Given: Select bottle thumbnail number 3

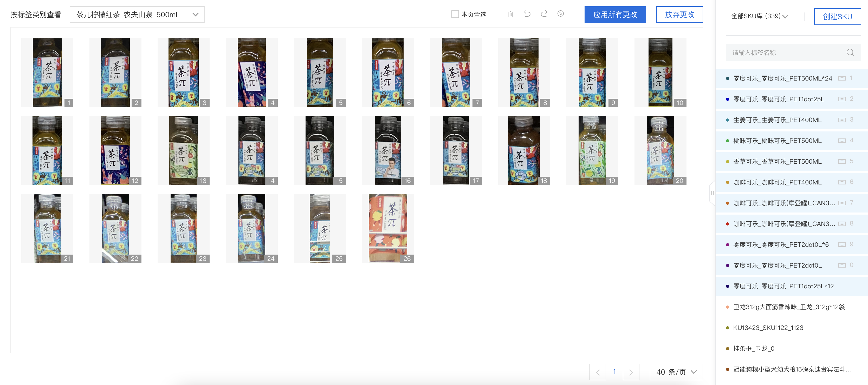Looking at the screenshot, I should click(x=183, y=72).
